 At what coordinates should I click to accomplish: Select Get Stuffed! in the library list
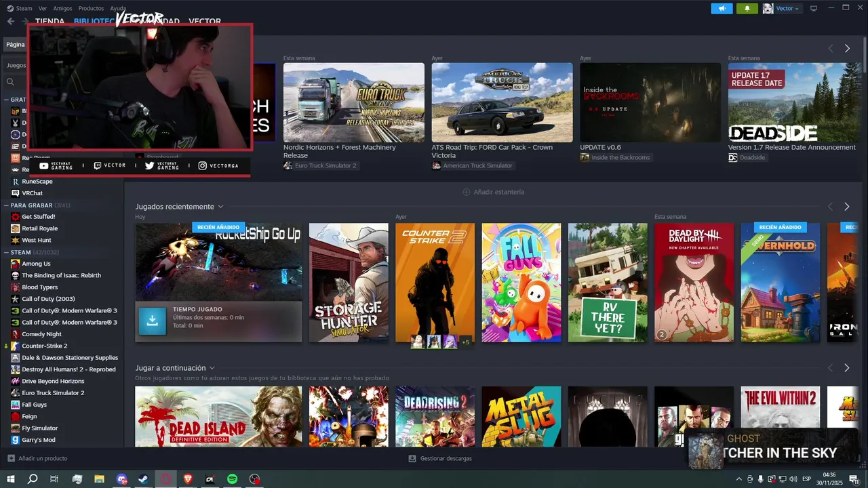pyautogui.click(x=39, y=217)
